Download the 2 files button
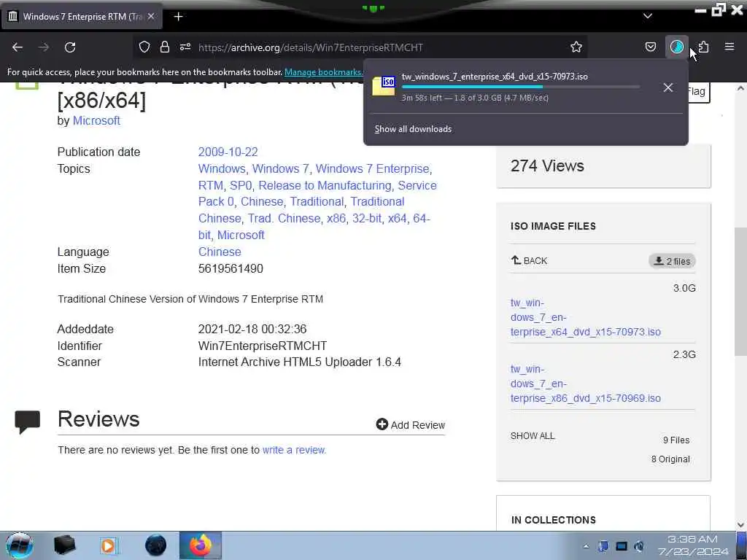This screenshot has height=560, width=747. coord(672,261)
